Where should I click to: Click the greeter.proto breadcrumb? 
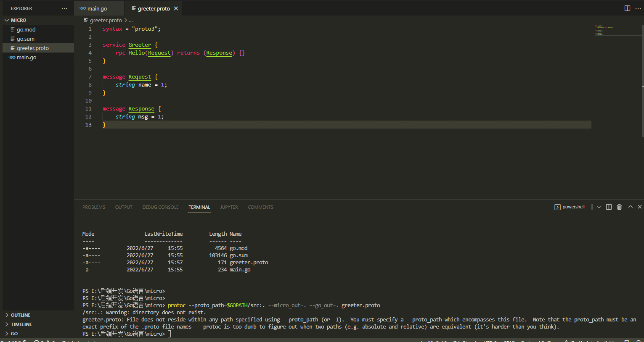(x=106, y=20)
